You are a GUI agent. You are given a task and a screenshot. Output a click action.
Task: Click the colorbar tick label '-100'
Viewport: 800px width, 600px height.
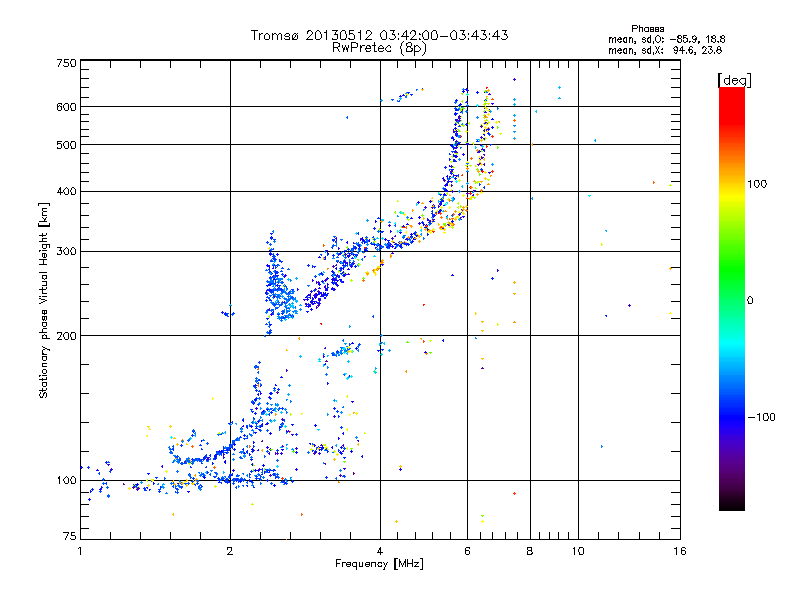(761, 417)
